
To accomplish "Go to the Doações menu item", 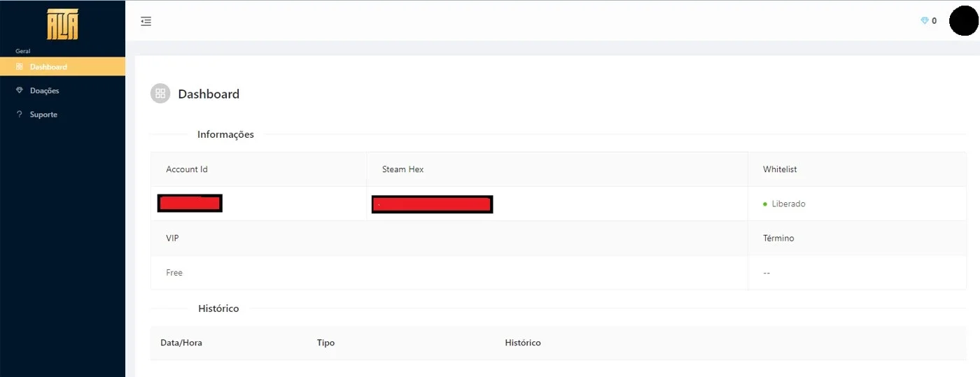I will 62,90.
